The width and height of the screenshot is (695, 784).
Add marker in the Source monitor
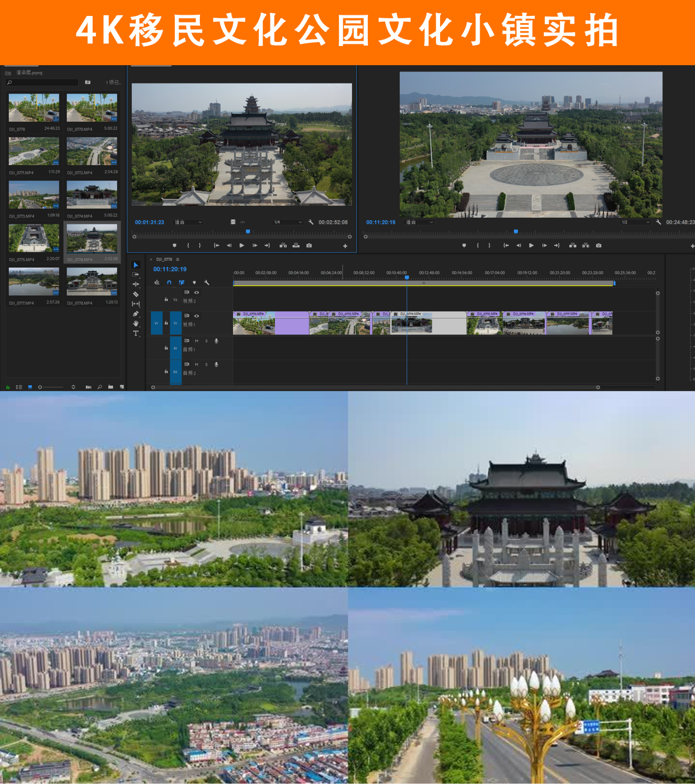click(175, 246)
